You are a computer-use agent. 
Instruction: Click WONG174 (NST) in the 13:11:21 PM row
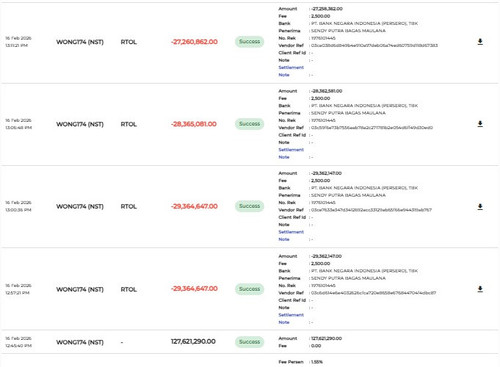[x=80, y=42]
